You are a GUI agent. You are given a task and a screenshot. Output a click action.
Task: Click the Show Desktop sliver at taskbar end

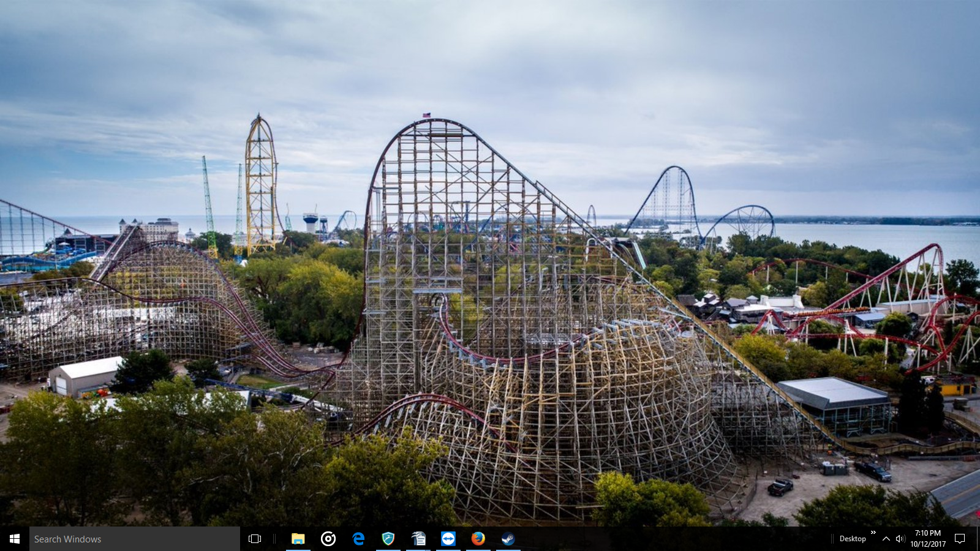pos(978,539)
